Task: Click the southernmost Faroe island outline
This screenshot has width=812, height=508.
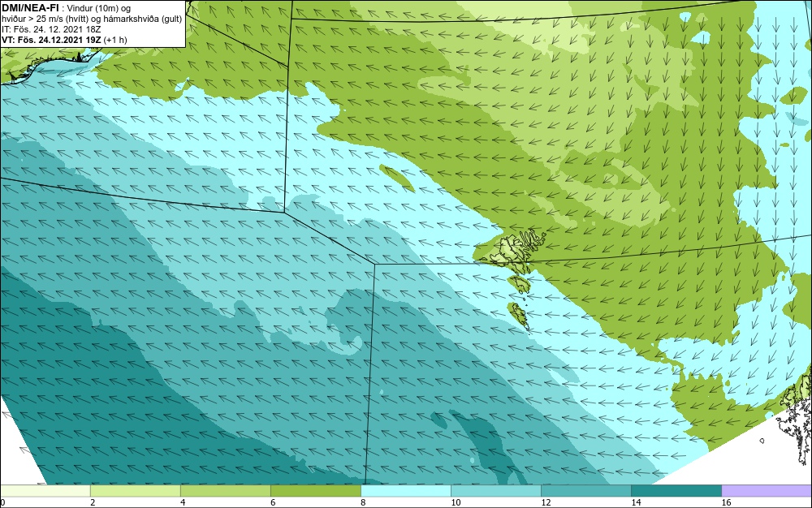Action: tap(517, 316)
